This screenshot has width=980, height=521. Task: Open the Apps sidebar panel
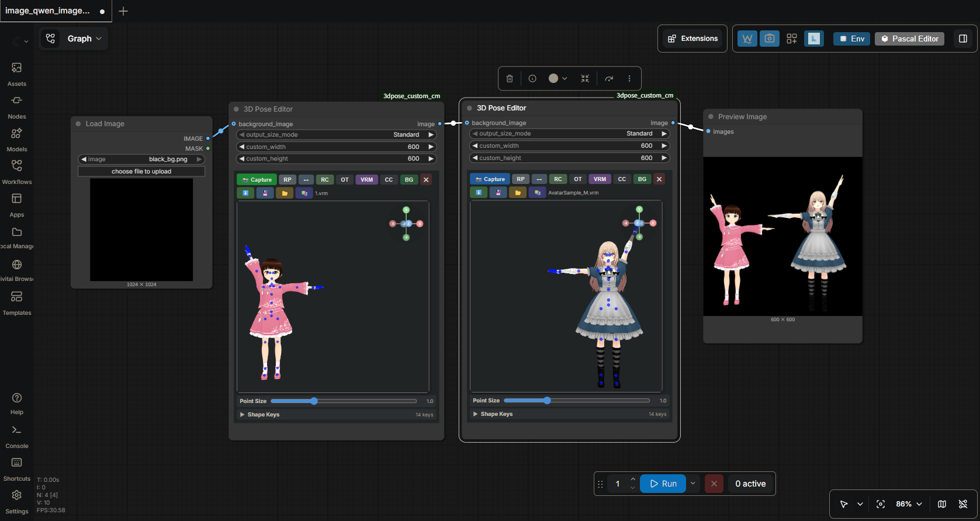tap(17, 205)
